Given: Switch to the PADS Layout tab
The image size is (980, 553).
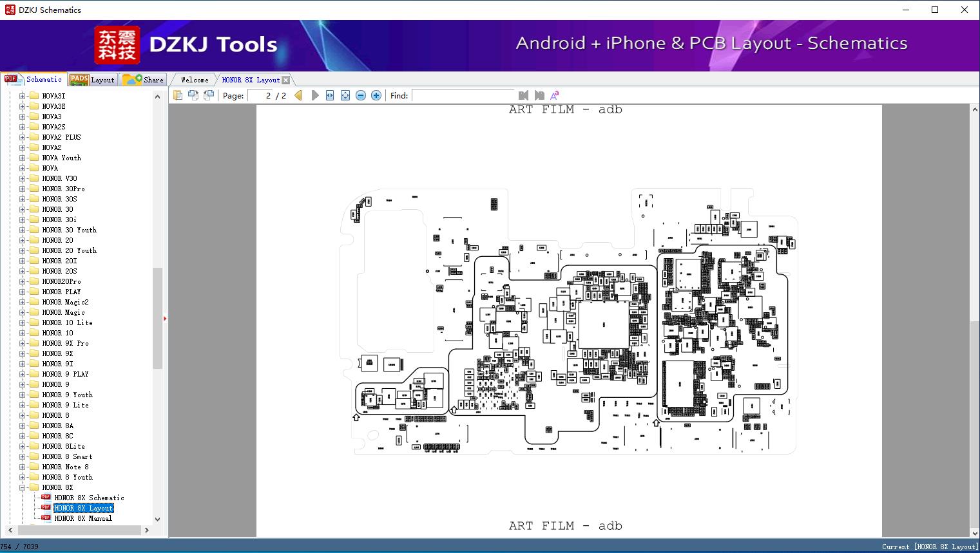Looking at the screenshot, I should [92, 80].
